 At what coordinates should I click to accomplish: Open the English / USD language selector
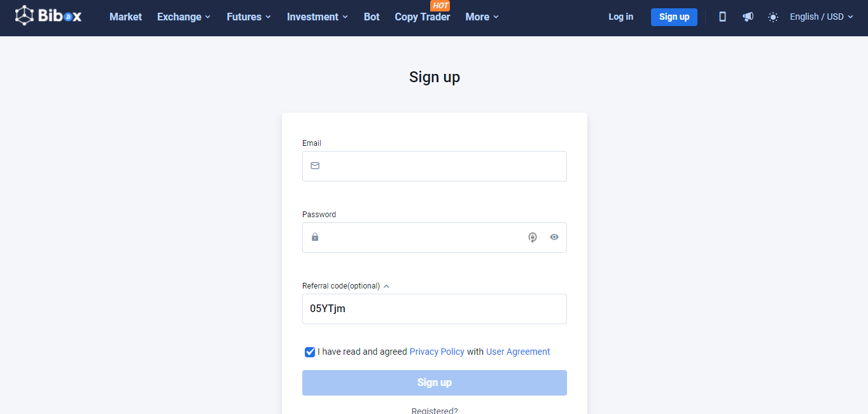(822, 17)
